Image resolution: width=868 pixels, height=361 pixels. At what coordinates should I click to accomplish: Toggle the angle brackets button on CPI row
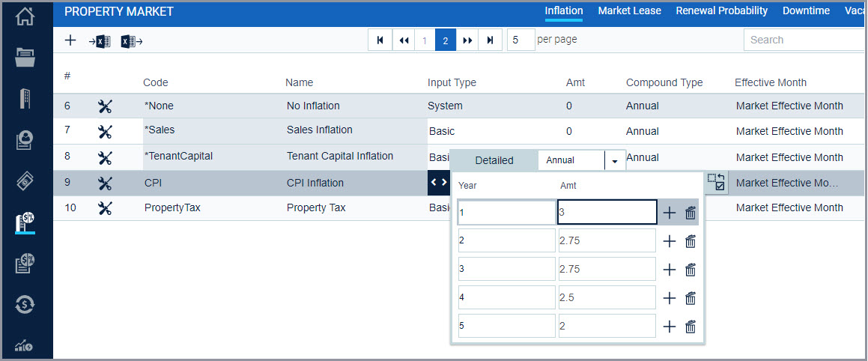point(439,183)
